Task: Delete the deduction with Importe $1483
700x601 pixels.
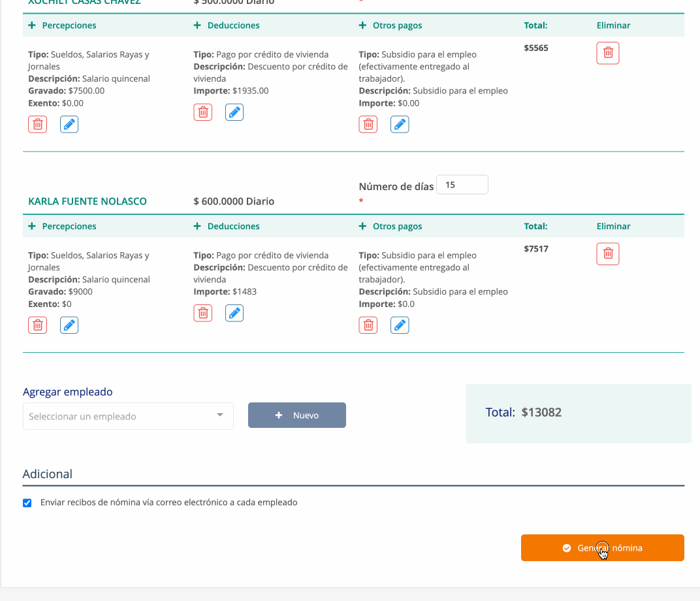Action: tap(202, 313)
